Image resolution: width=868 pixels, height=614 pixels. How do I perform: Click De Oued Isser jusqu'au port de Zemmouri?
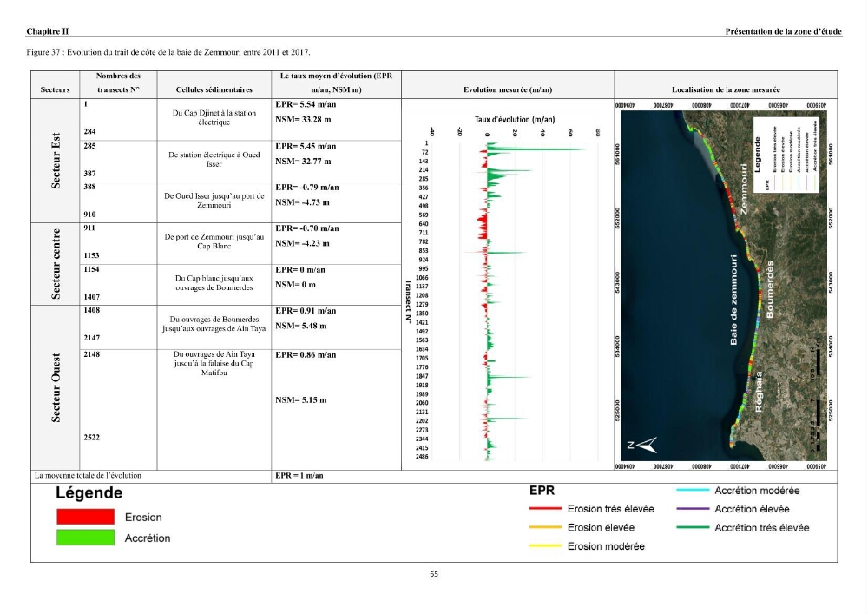point(214,201)
